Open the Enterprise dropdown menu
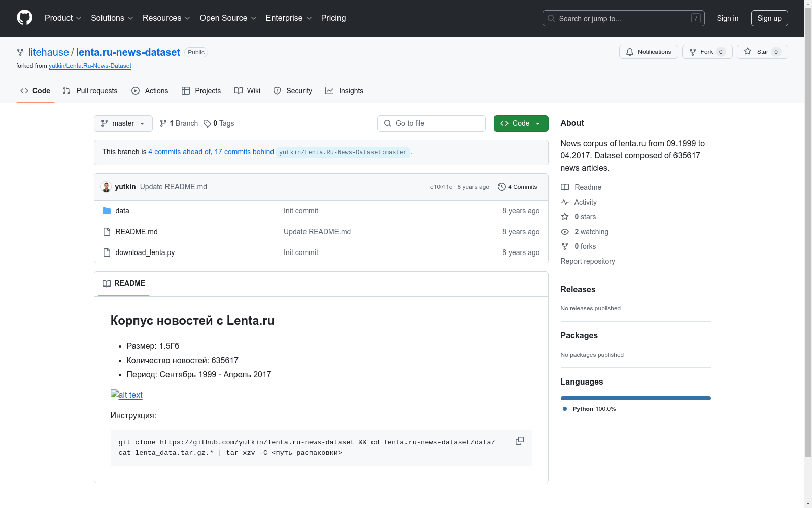Image resolution: width=812 pixels, height=508 pixels. coord(289,18)
